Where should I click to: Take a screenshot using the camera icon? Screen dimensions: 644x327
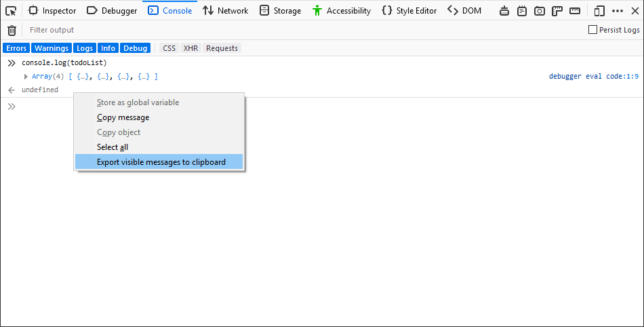tap(540, 11)
